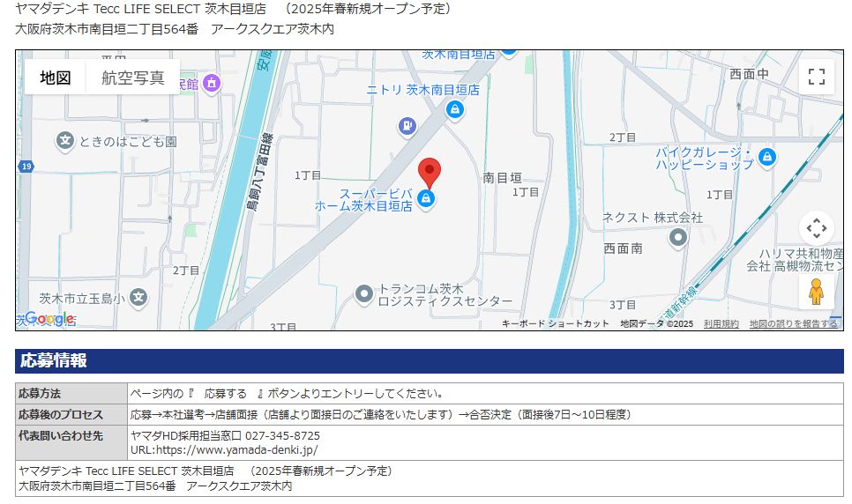Click 鳥飼八丁富田線 road label
Screen dimensions: 852x504
261,172
